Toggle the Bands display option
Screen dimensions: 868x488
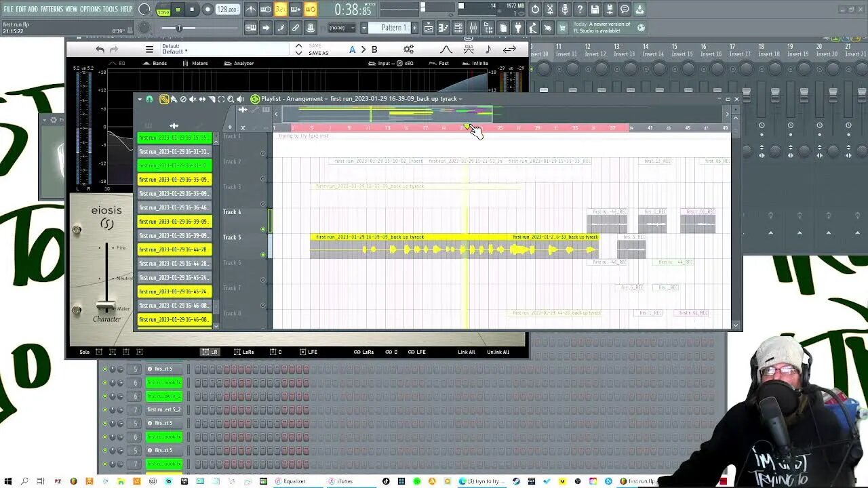[x=155, y=63]
